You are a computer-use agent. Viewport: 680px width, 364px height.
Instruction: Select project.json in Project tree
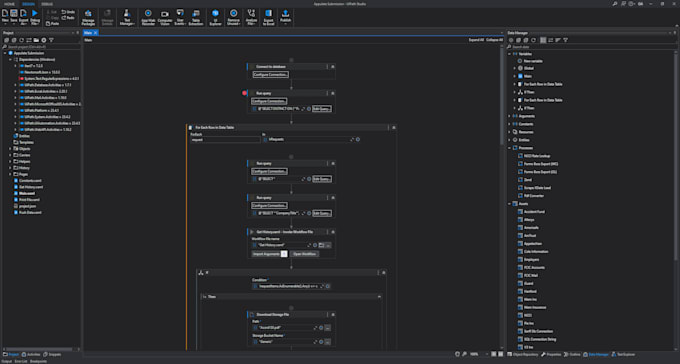point(26,206)
